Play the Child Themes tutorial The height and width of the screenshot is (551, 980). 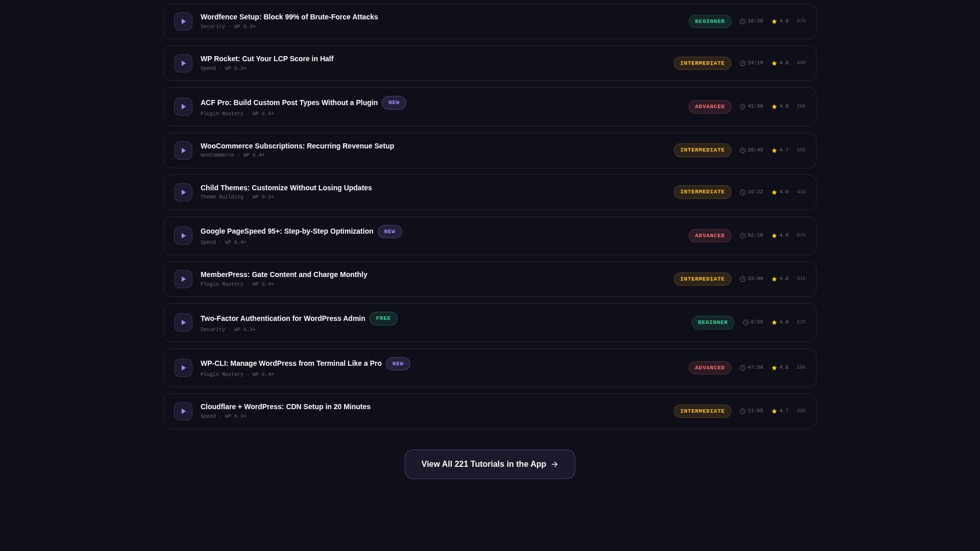click(183, 192)
